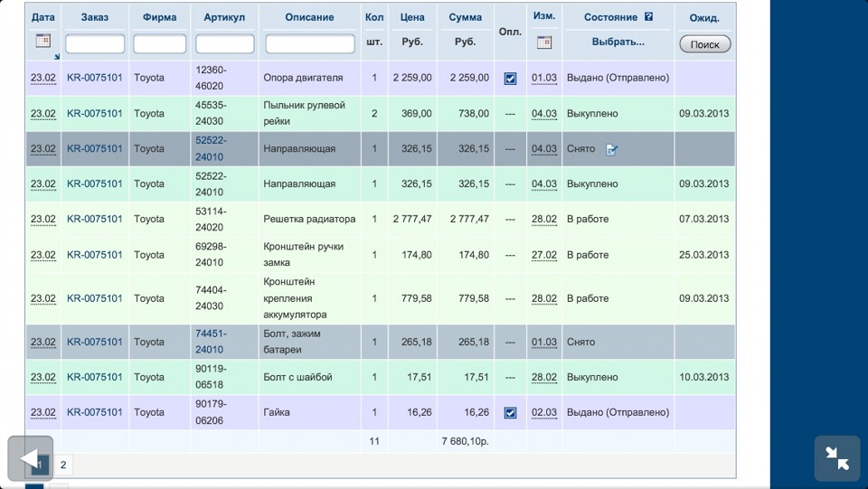
Task: Toggle paid checkbox for Опора двигателя row
Action: [510, 79]
